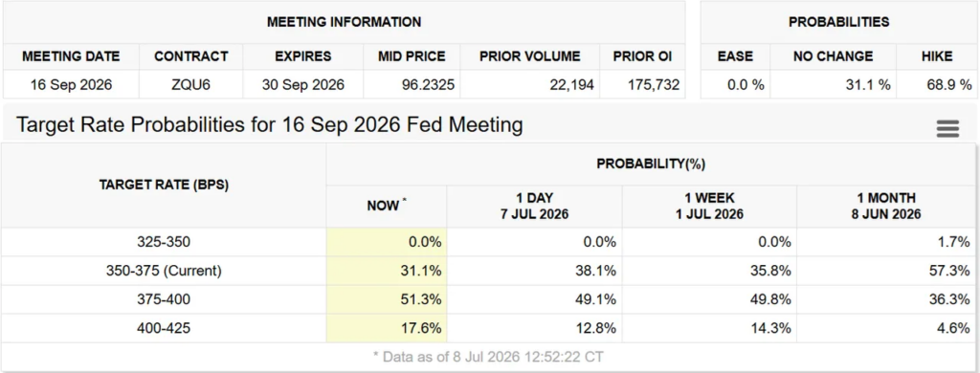Open the chart hamburger menu icon
This screenshot has width=980, height=373.
click(x=947, y=129)
